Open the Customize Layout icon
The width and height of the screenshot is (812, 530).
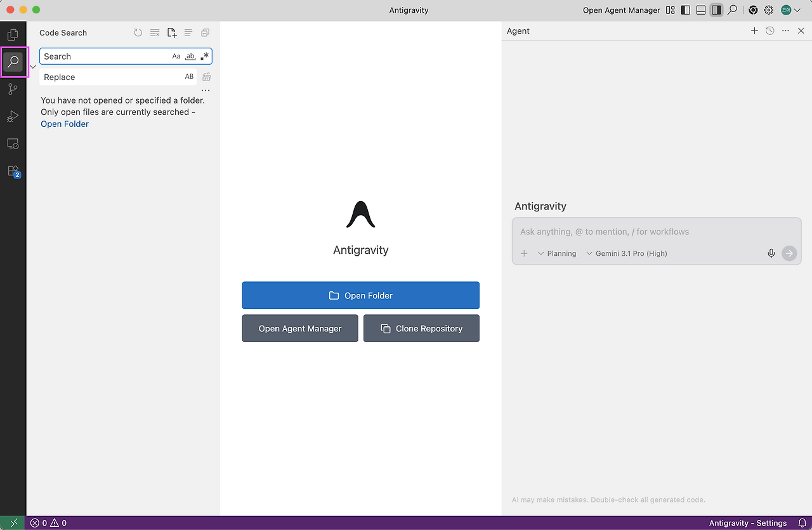click(x=671, y=10)
